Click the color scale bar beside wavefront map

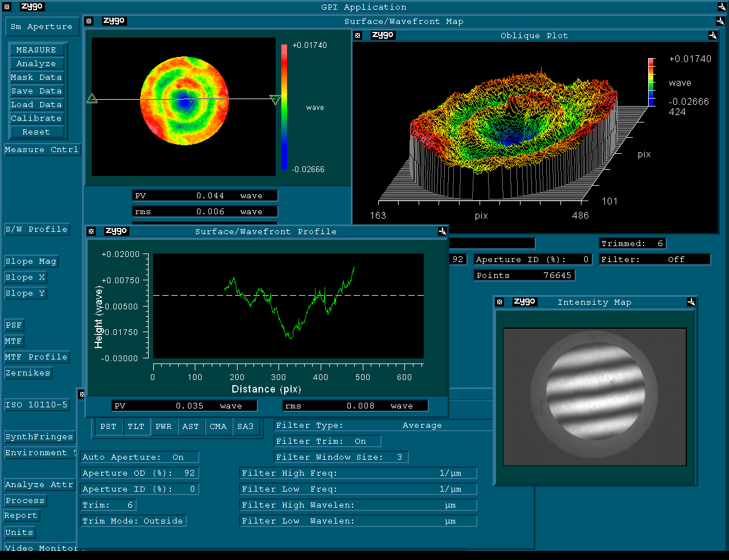[284, 107]
